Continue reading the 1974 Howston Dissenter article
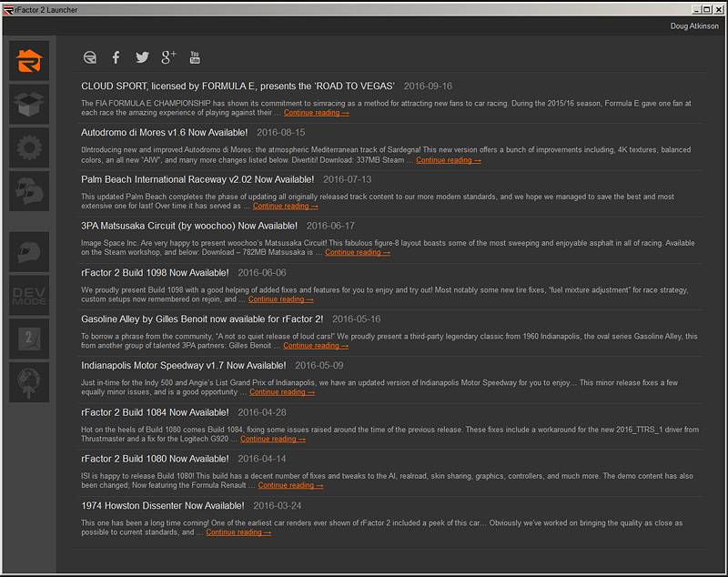The image size is (728, 577). tap(238, 532)
